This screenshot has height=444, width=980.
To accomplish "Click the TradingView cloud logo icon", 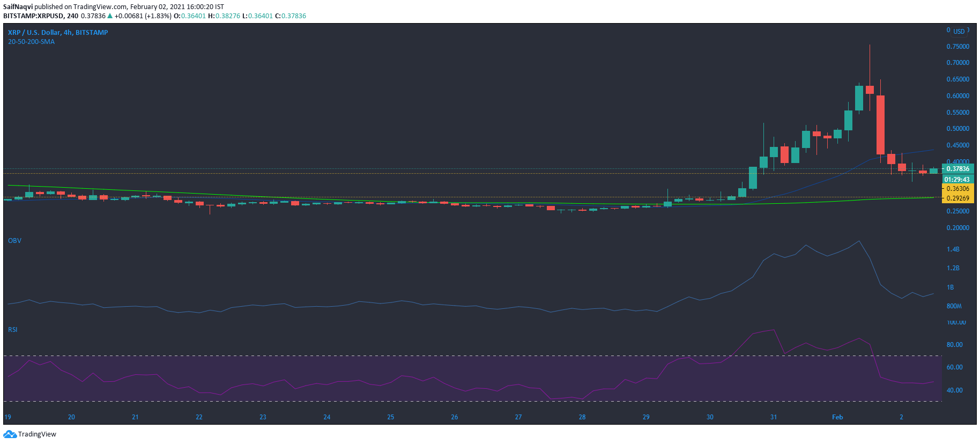I will click(x=10, y=434).
